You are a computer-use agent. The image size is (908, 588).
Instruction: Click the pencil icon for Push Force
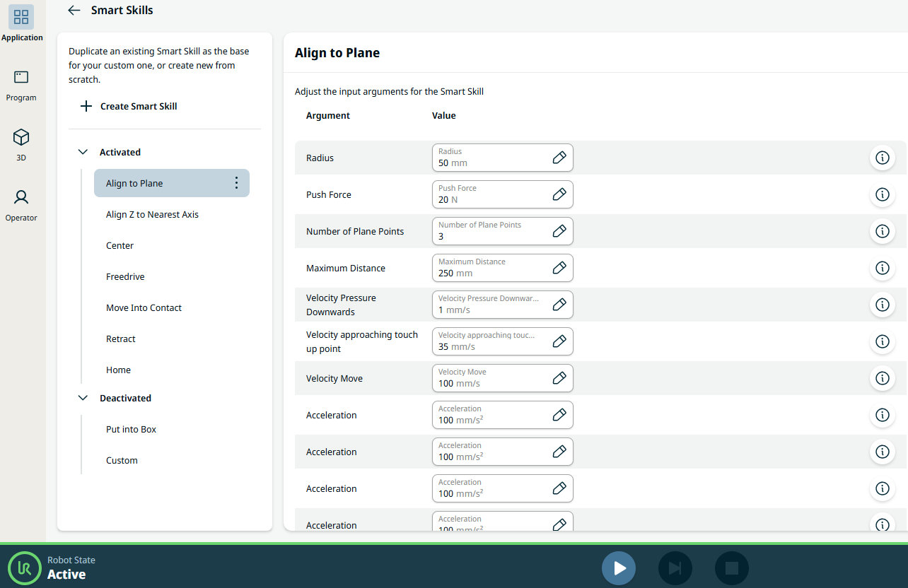[x=559, y=194]
